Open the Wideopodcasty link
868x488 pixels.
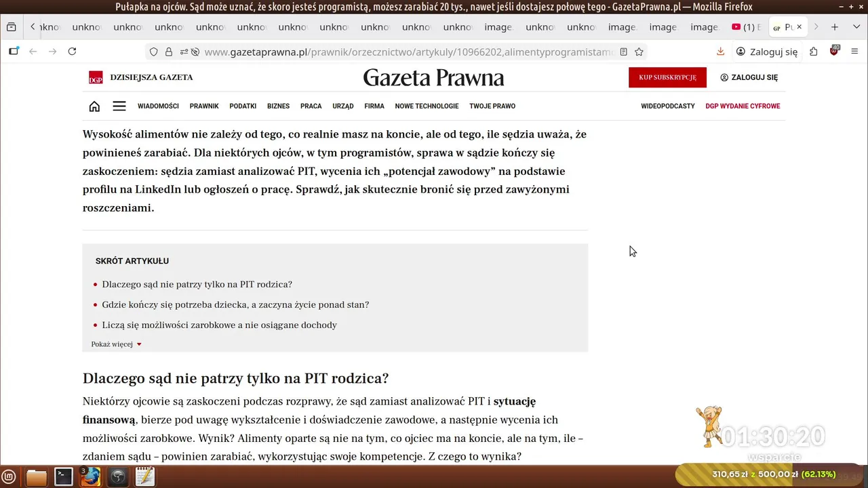click(x=668, y=106)
